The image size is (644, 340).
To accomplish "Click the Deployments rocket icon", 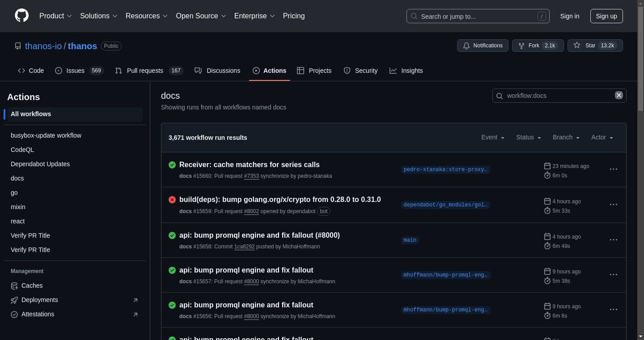I will pyautogui.click(x=14, y=300).
